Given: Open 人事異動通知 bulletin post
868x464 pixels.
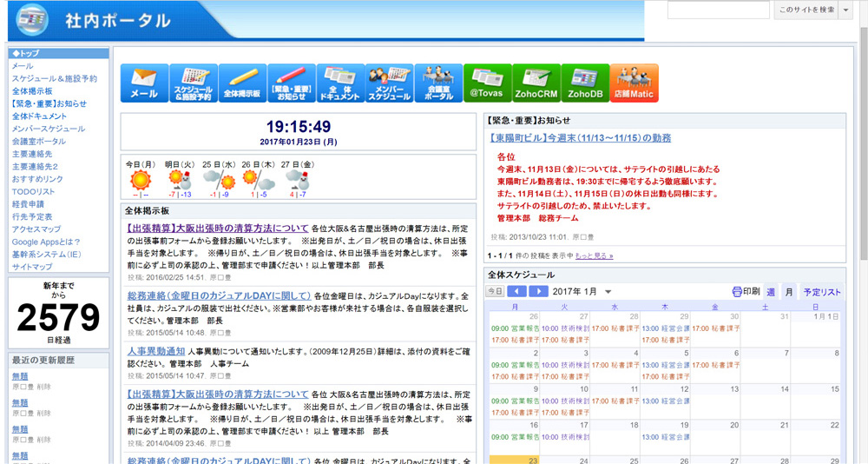Looking at the screenshot, I should [156, 351].
